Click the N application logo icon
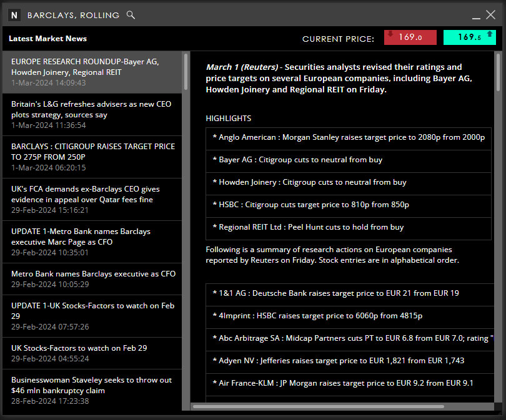 14,14
